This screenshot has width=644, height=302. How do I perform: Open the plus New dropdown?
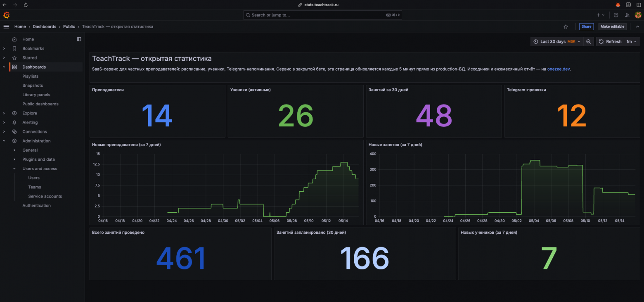600,15
